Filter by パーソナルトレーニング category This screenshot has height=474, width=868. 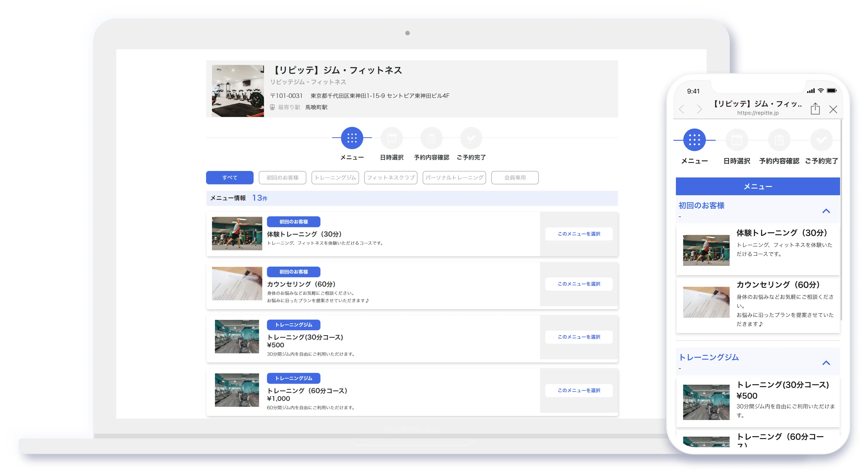click(454, 178)
